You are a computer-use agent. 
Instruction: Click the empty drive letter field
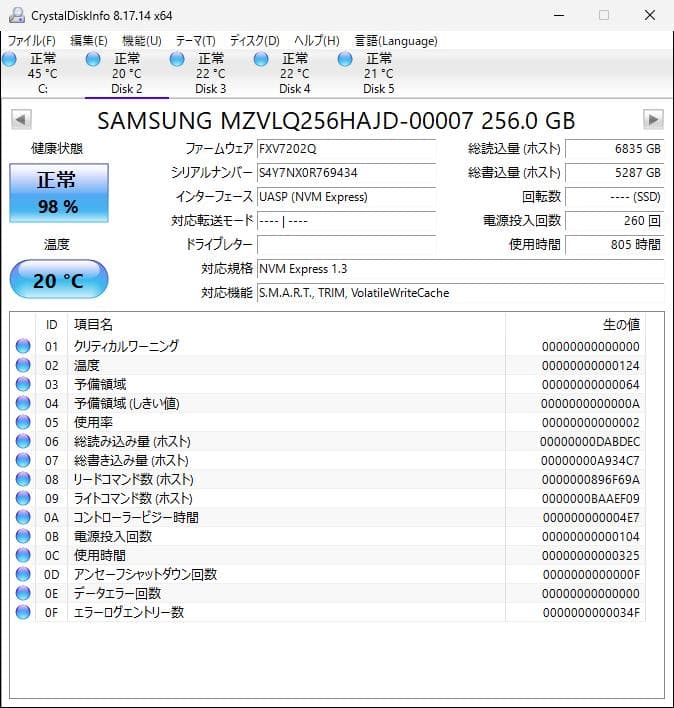346,245
